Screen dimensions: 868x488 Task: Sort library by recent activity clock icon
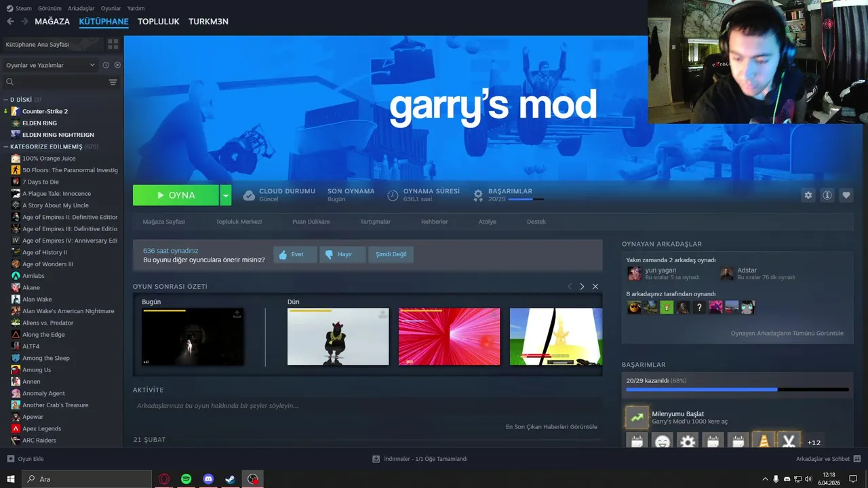click(x=106, y=65)
